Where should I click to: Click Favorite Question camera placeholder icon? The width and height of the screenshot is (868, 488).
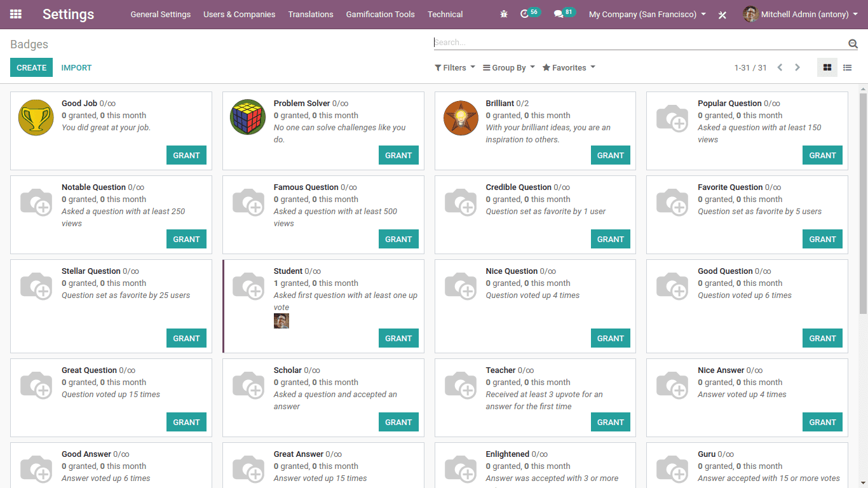[x=672, y=201]
